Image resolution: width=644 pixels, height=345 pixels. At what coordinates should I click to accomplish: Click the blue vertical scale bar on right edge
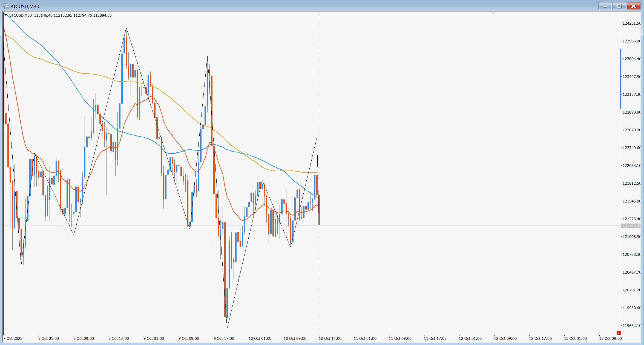(621, 79)
